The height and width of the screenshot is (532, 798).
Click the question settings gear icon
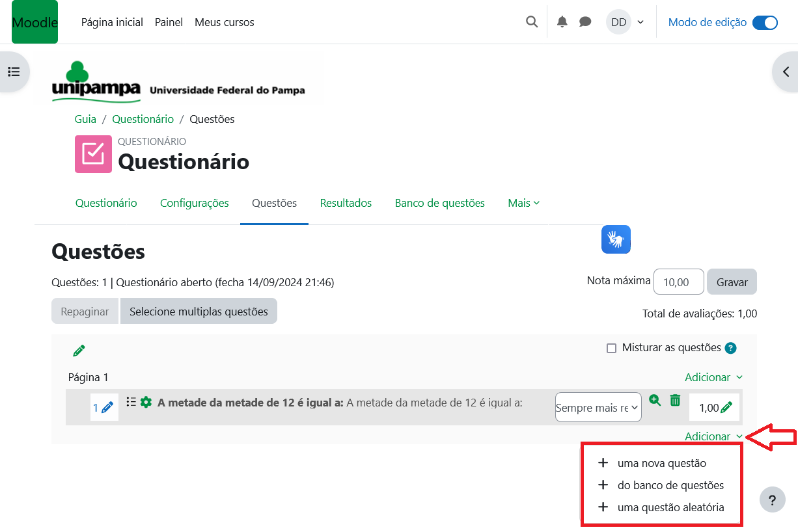pos(146,402)
